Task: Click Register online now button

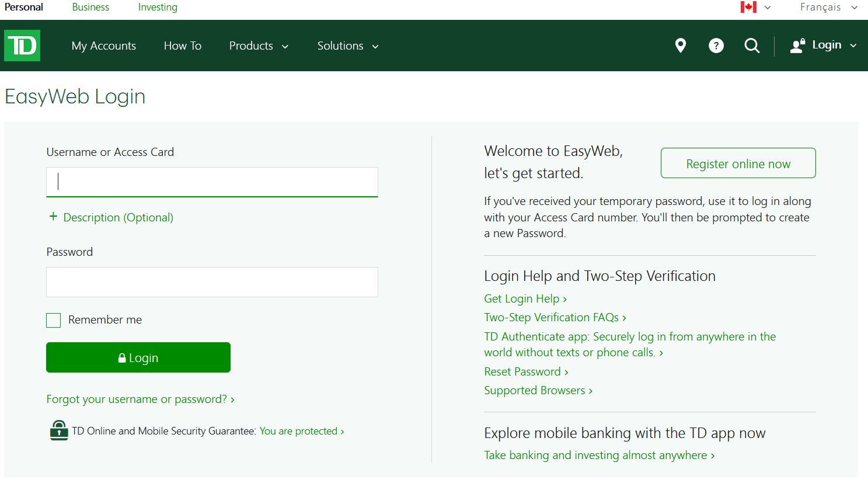Action: click(738, 163)
